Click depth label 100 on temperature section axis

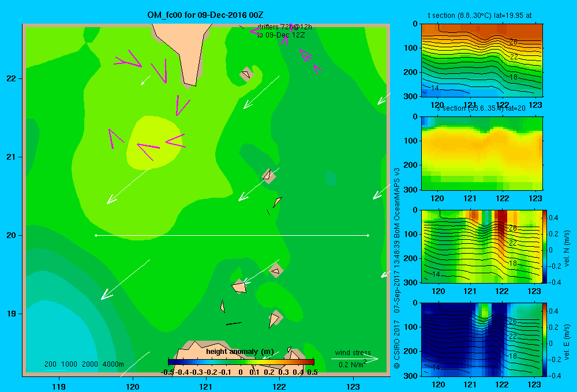(x=412, y=48)
